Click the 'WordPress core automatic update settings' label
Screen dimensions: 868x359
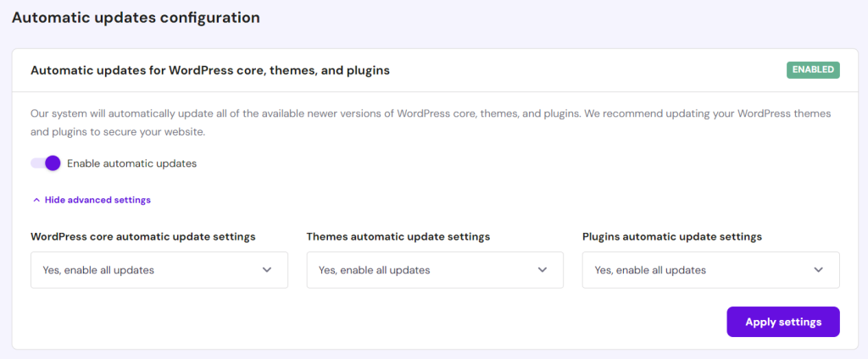point(143,236)
